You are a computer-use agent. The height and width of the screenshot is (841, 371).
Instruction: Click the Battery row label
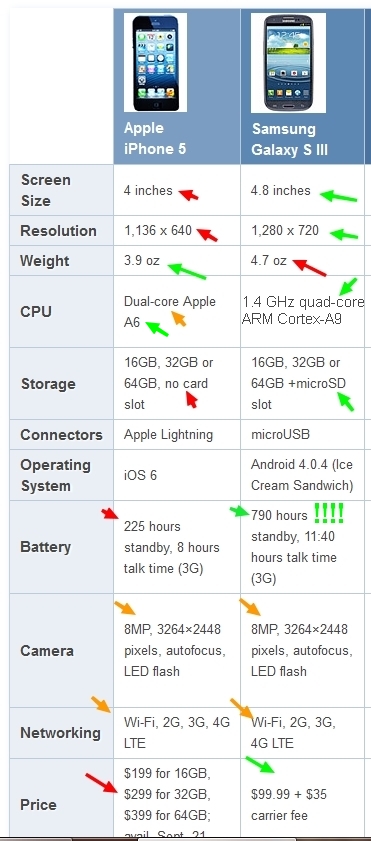[46, 547]
